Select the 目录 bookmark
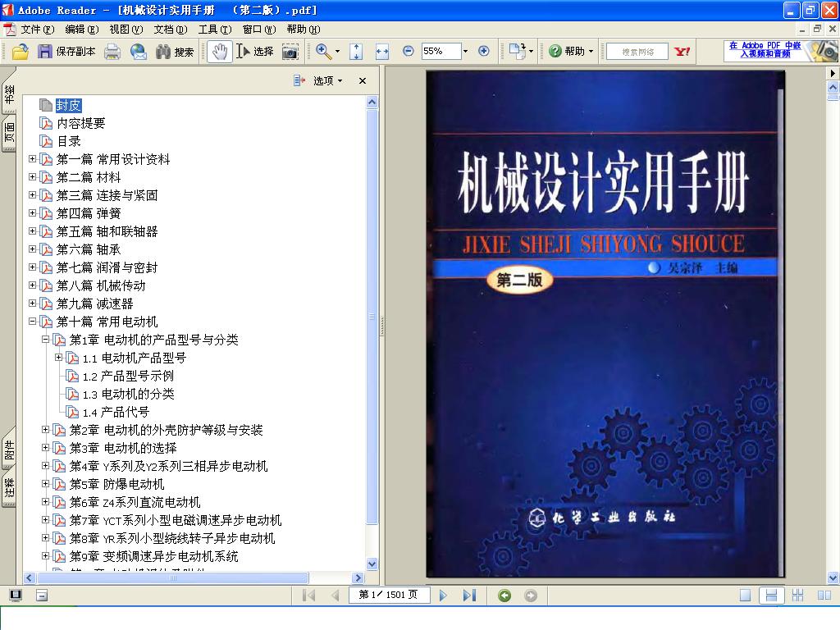 click(69, 141)
